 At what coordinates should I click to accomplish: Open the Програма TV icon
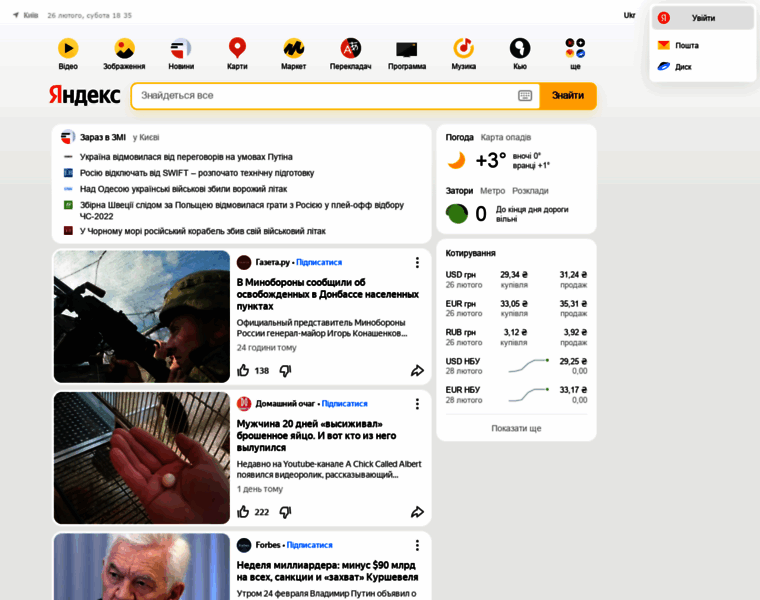(407, 49)
